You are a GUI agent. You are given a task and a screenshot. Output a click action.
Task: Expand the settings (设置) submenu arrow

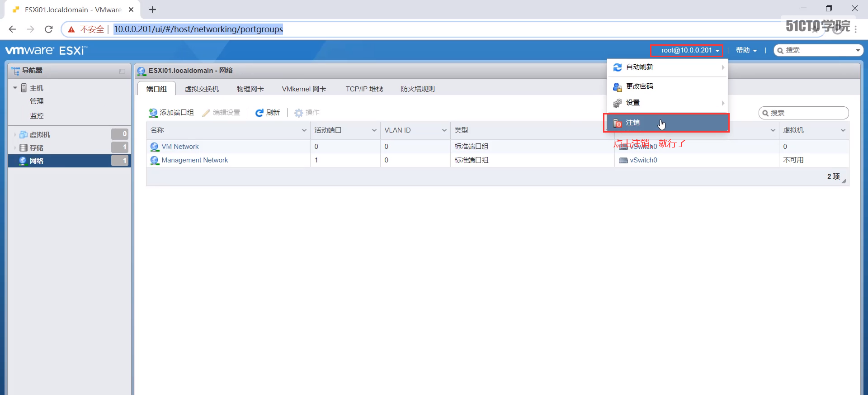pos(723,103)
